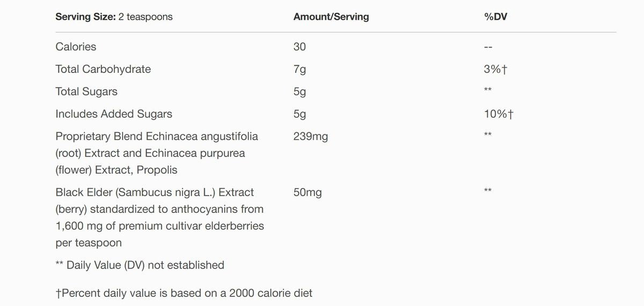Click the Total Sugars 5g amount
The height and width of the screenshot is (306, 644).
299,92
